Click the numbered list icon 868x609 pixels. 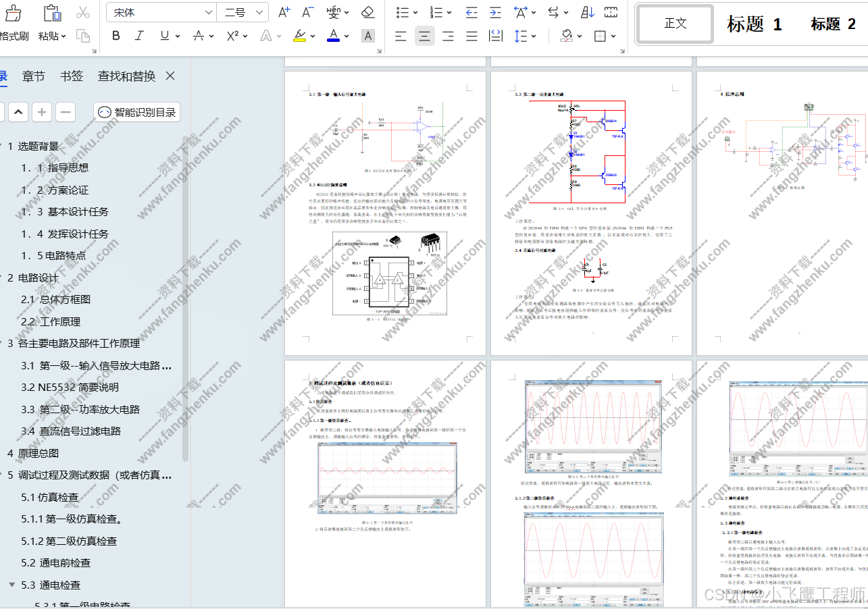pos(436,12)
